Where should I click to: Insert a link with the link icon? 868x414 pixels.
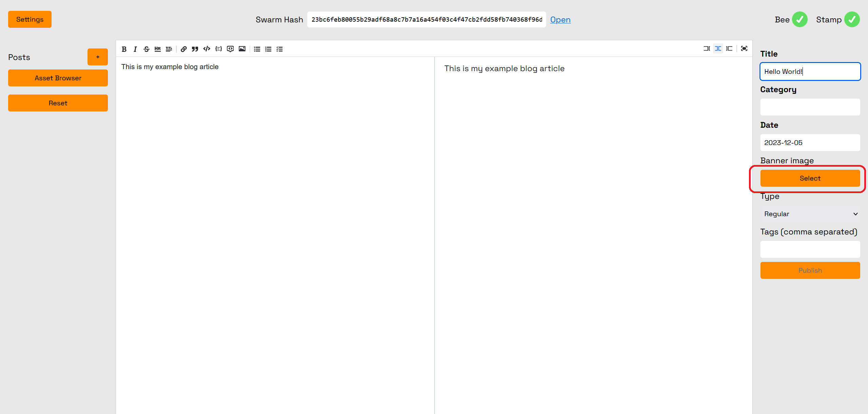pyautogui.click(x=184, y=49)
